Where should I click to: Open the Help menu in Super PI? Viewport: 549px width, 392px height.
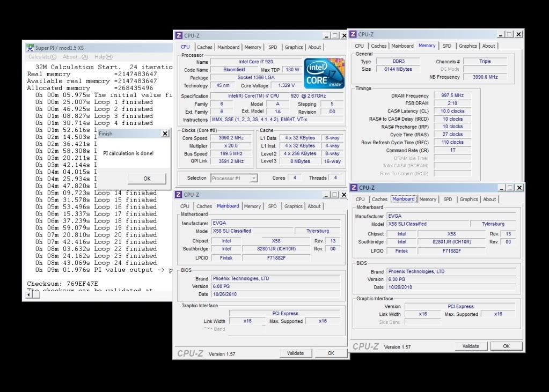pos(103,57)
